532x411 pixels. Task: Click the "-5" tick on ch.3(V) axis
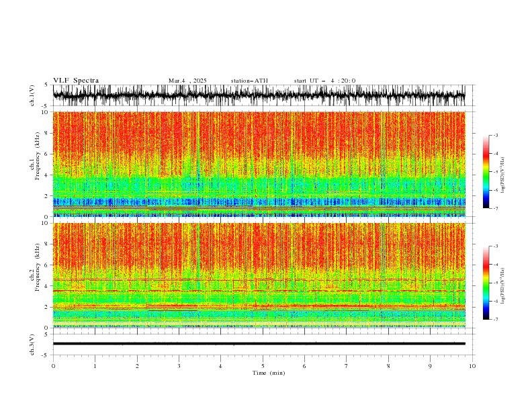(46, 355)
